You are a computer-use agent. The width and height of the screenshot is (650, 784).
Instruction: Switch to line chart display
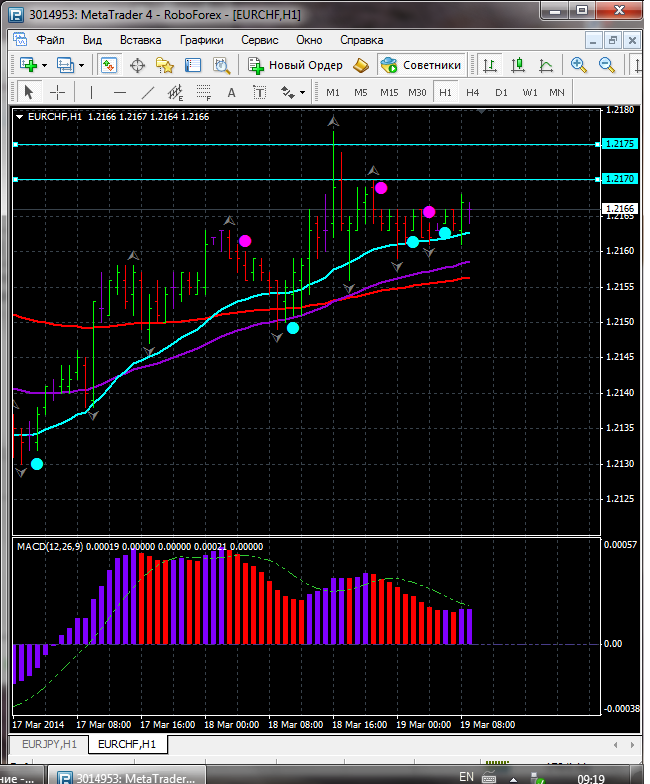click(x=546, y=66)
